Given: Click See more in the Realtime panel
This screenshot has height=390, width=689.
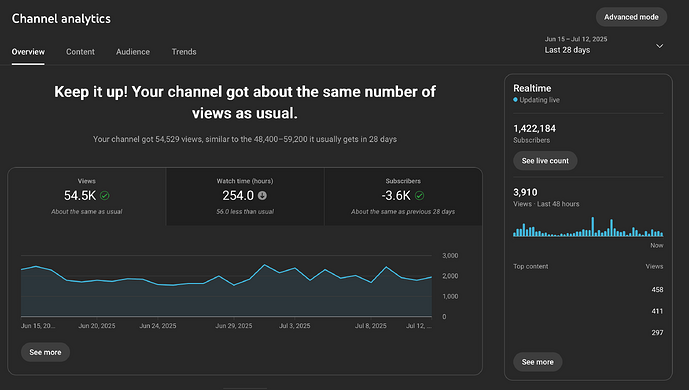Looking at the screenshot, I should 537,362.
